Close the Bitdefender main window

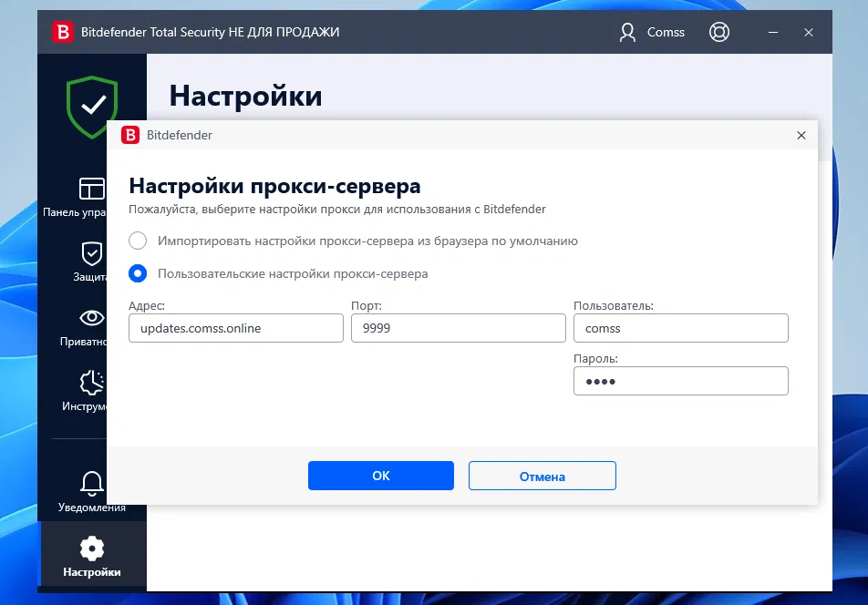pos(808,32)
